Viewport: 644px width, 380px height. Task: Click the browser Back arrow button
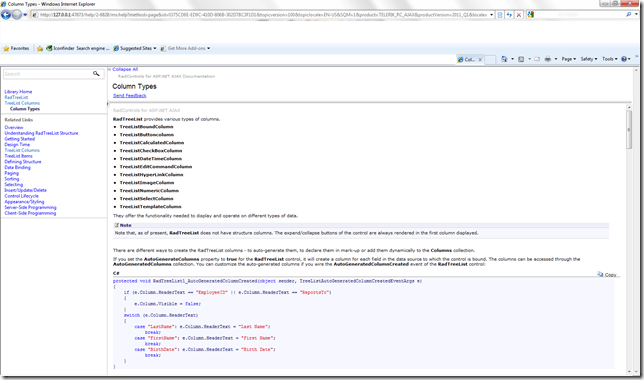6,15
